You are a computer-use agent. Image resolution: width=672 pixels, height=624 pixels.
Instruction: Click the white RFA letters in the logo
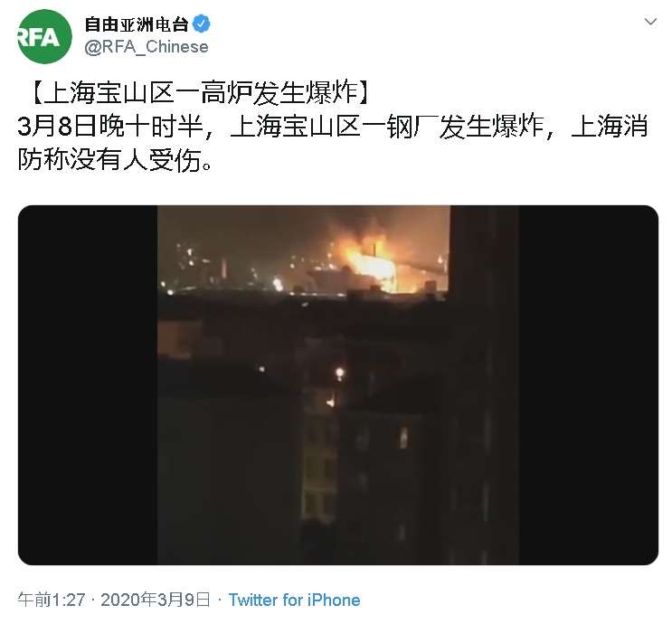coord(39,37)
